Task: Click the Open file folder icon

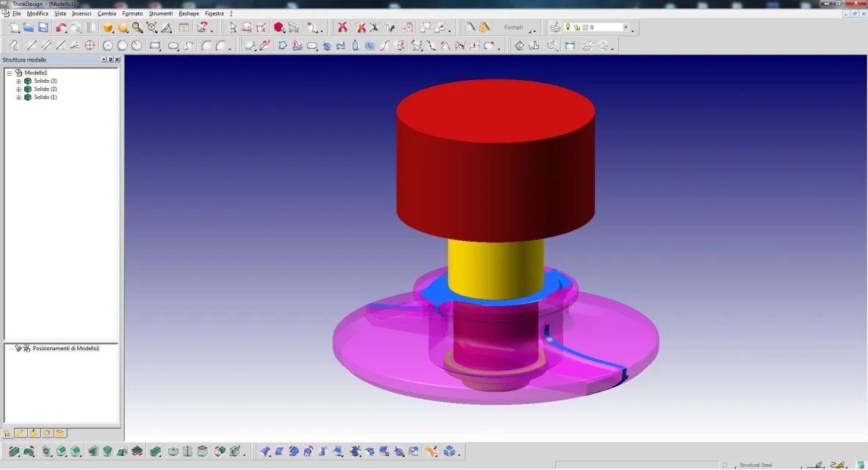Action: [29, 28]
